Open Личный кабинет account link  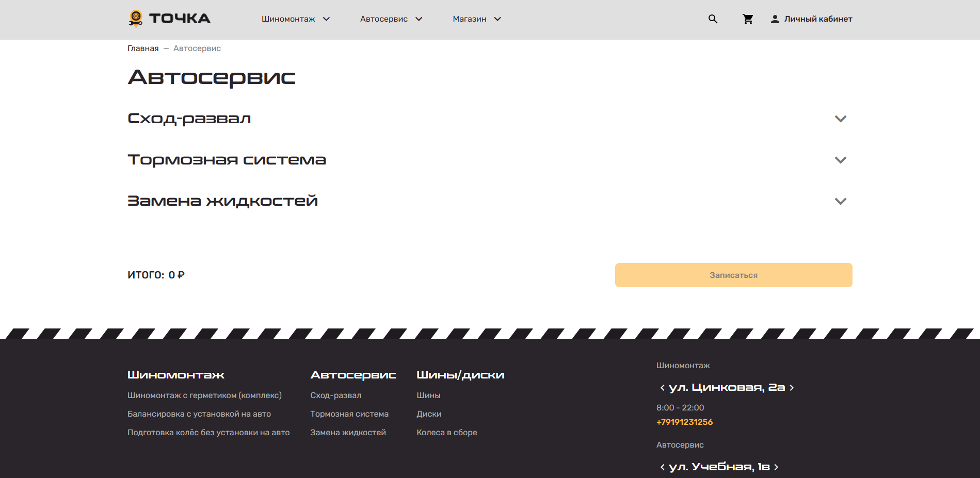(x=818, y=19)
